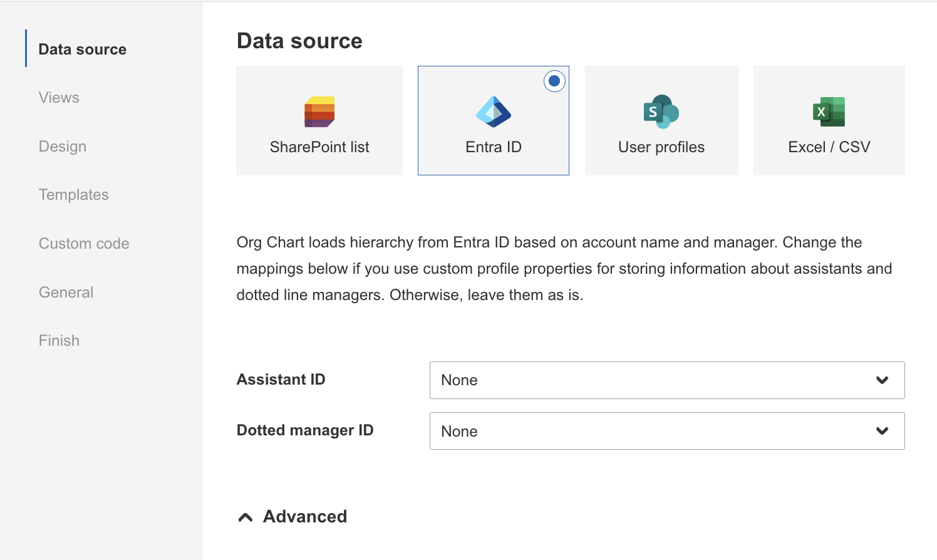The image size is (937, 560).
Task: Collapse the Advanced section
Action: 291,516
